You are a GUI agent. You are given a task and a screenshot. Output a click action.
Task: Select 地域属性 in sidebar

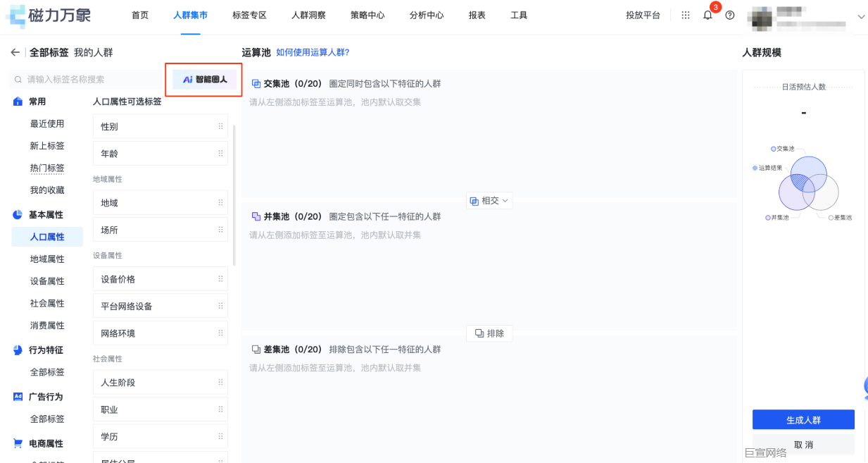47,259
